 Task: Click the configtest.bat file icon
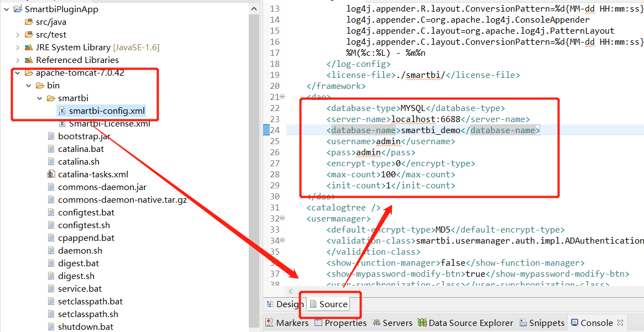(x=51, y=213)
